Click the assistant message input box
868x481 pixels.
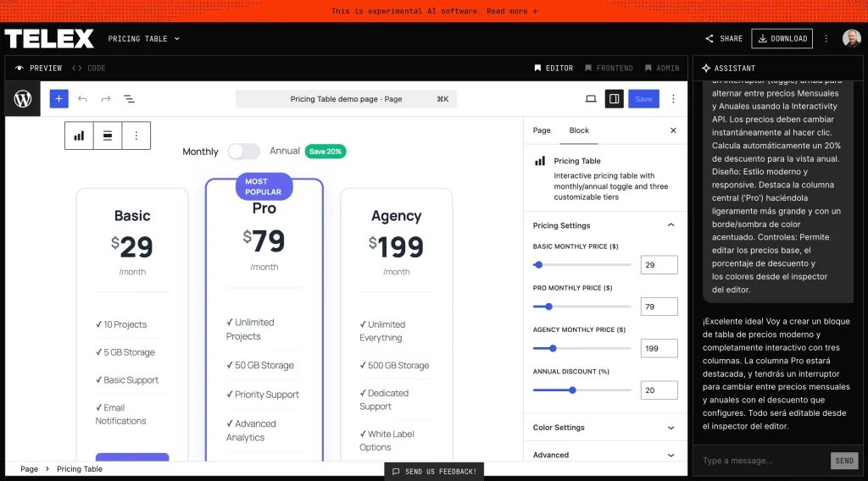pyautogui.click(x=764, y=461)
